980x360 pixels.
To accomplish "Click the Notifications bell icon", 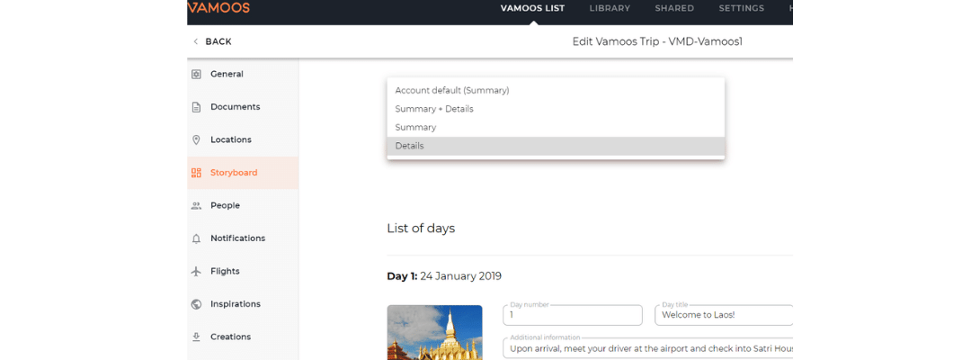I will click(x=196, y=238).
